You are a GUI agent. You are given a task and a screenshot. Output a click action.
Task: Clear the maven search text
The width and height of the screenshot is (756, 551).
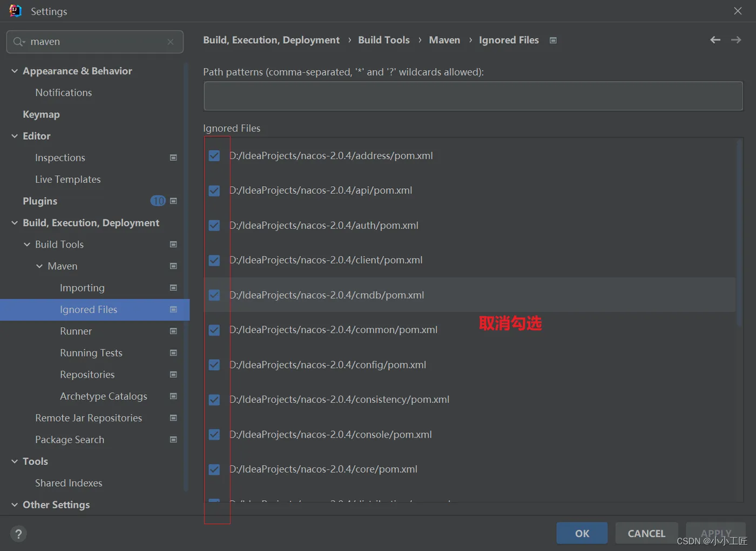tap(171, 42)
